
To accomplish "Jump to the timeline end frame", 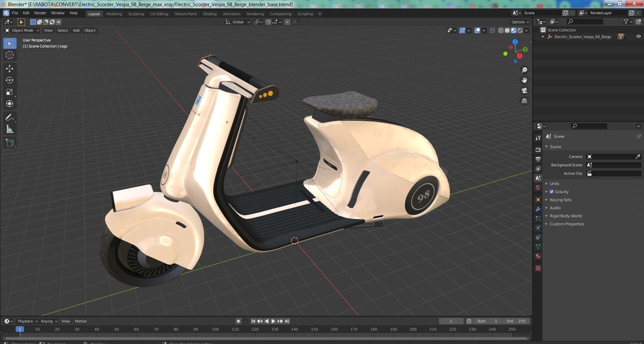I will (287, 321).
